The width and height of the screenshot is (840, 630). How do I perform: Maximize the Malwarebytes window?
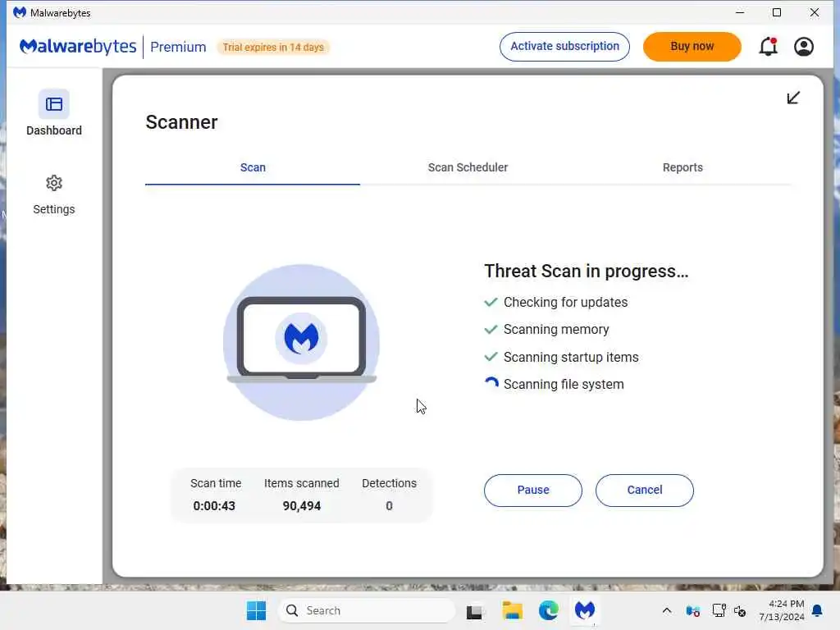pos(777,12)
